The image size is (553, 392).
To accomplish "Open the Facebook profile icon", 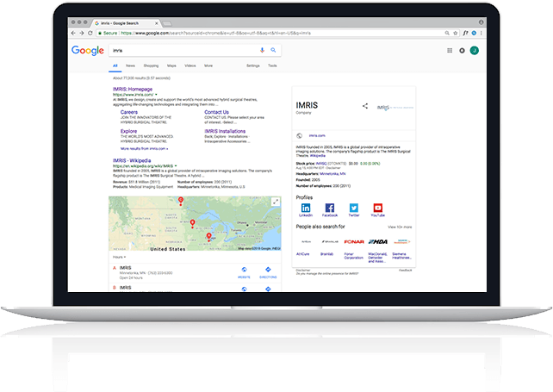I will tap(330, 208).
